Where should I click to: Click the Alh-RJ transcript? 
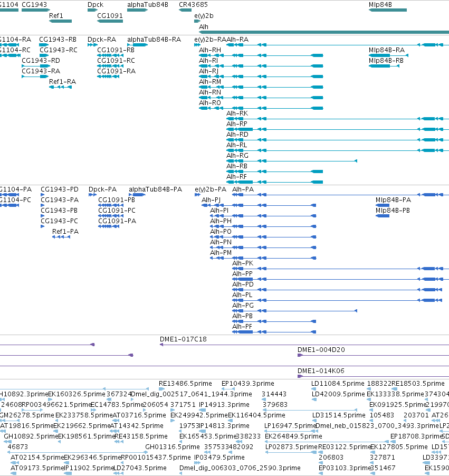point(261,77)
